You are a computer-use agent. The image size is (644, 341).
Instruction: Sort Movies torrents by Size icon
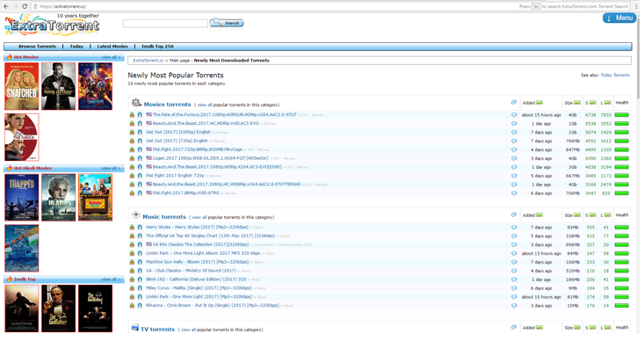tap(577, 103)
